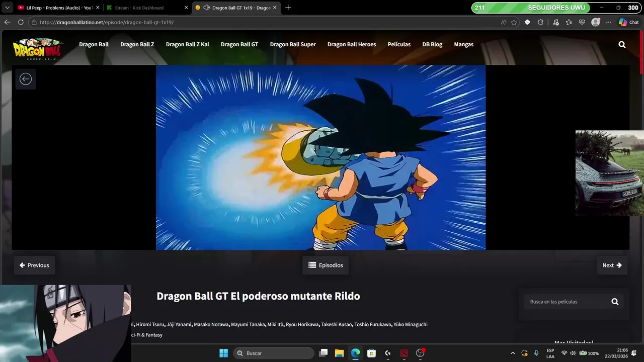Close the Dragon Ball GT 1x19 tab

[x=275, y=8]
